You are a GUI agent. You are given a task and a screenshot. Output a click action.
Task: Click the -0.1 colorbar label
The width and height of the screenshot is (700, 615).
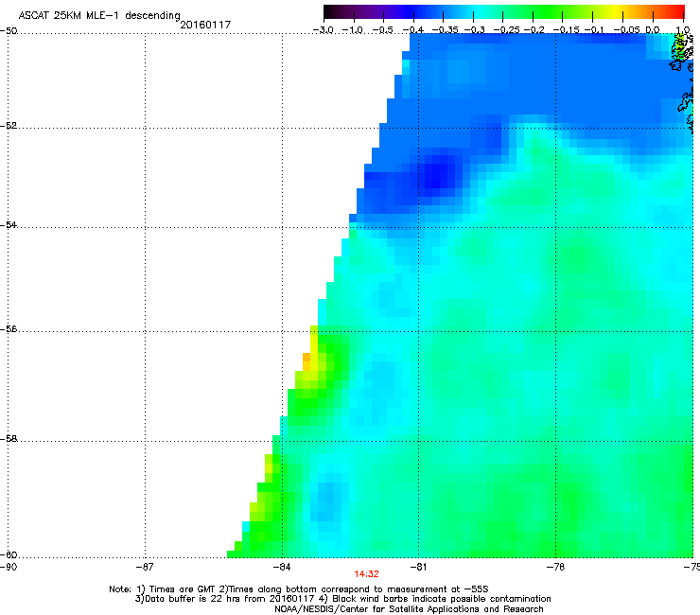tap(594, 30)
